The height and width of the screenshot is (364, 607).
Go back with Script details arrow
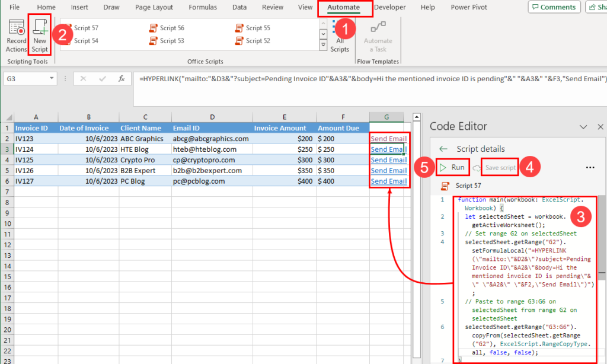click(443, 149)
